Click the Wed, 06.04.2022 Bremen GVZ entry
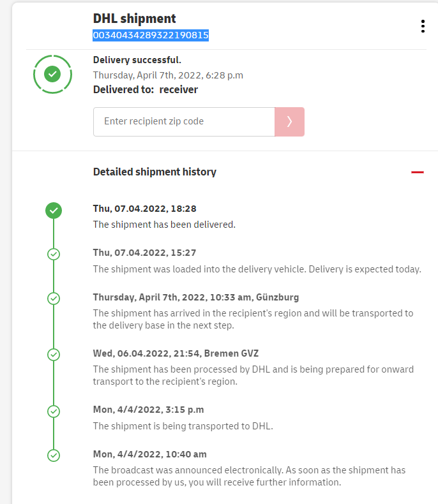The image size is (438, 504). (176, 353)
